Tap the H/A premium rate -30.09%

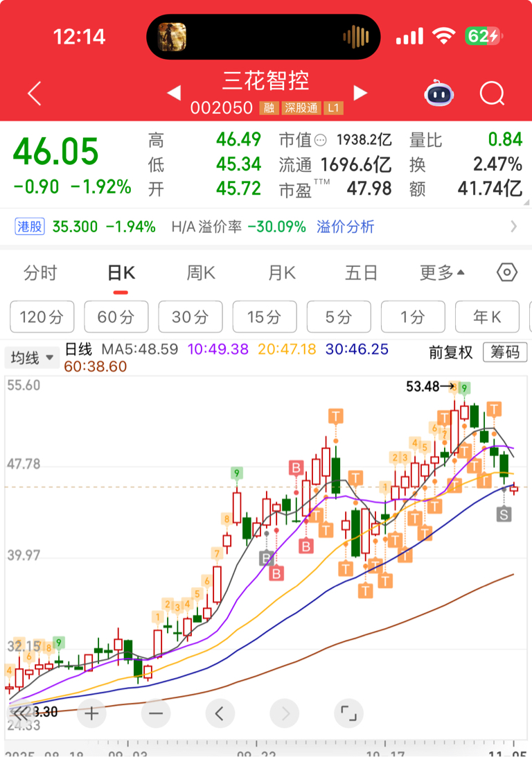[277, 227]
